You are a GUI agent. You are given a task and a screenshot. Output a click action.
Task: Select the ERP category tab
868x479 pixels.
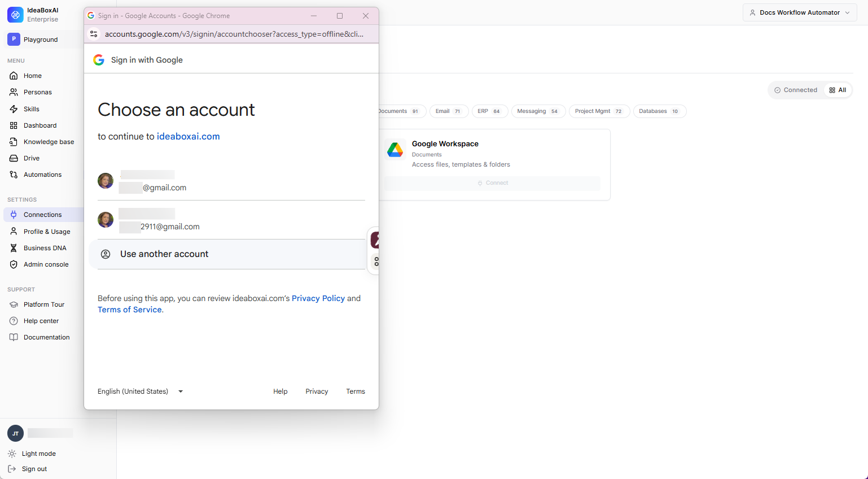[489, 111]
